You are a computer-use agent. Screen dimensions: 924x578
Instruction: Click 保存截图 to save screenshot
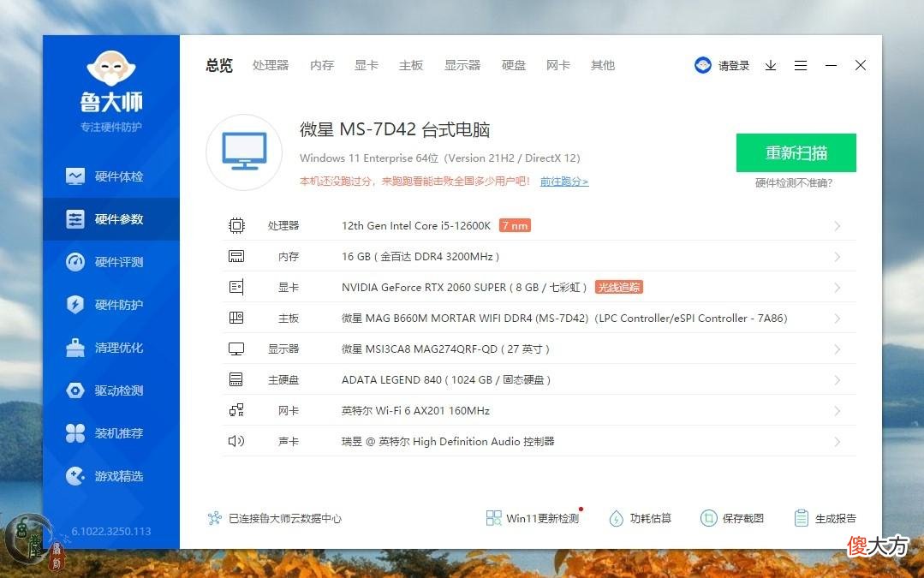click(732, 519)
